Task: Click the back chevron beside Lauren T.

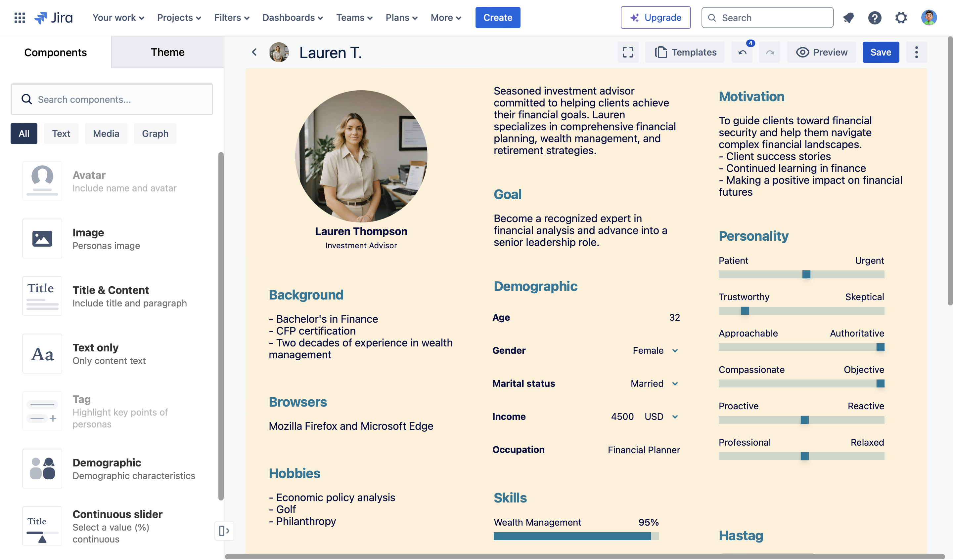Action: point(254,52)
